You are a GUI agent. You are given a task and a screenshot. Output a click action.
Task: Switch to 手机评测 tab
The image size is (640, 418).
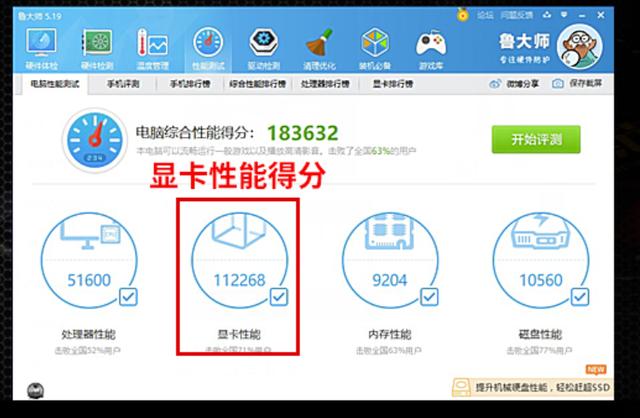pyautogui.click(x=123, y=84)
